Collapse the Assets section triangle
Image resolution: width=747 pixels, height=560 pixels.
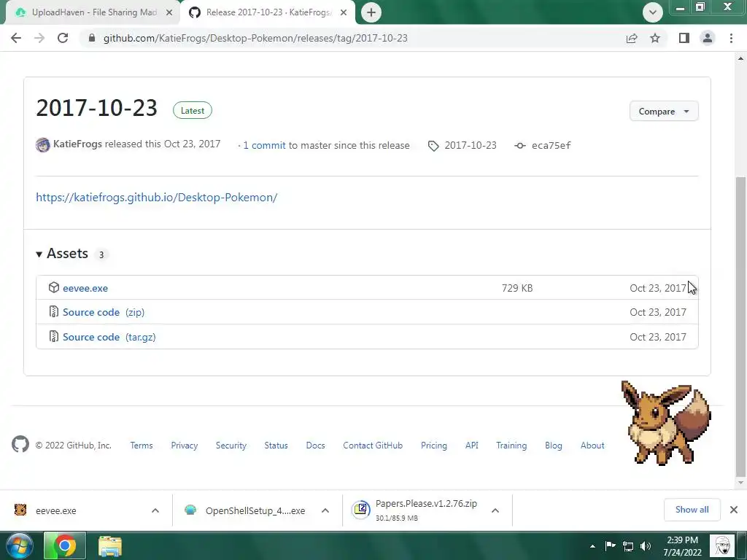[x=39, y=254]
